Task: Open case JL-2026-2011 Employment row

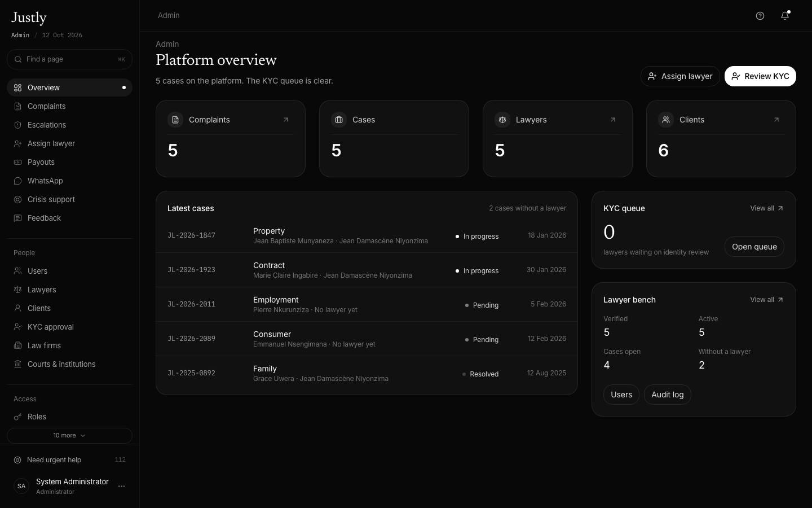Action: coord(367,304)
